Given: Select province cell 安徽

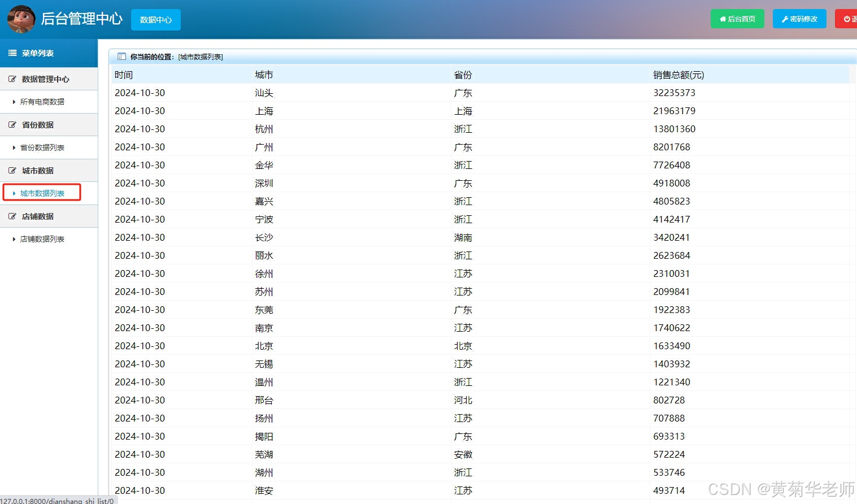Looking at the screenshot, I should click(x=463, y=454).
